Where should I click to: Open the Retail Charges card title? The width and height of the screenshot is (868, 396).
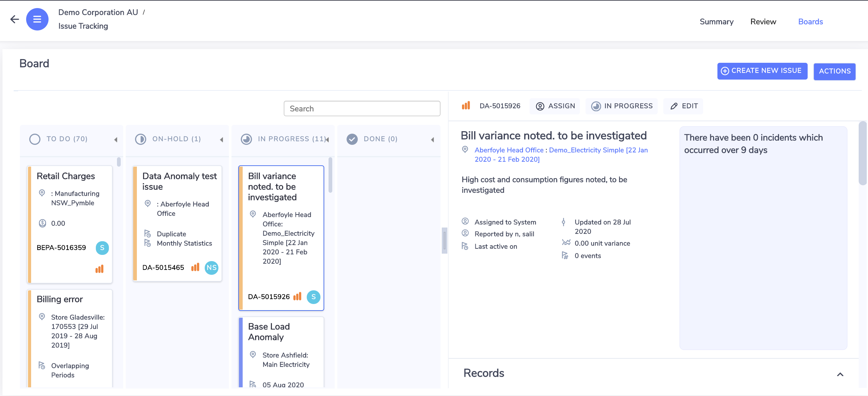tap(66, 176)
